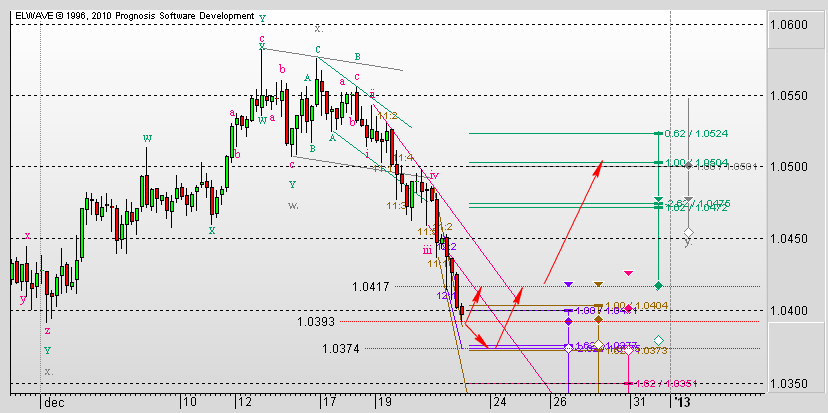Click the filled purple diamond marker

point(568,321)
